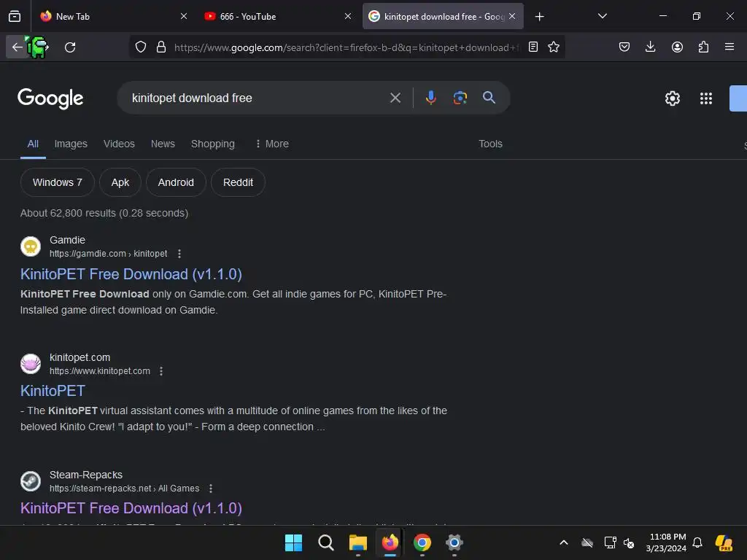The width and height of the screenshot is (747, 560).
Task: Open Steam-Repacks KinitoPET Free Download link
Action: (131, 508)
